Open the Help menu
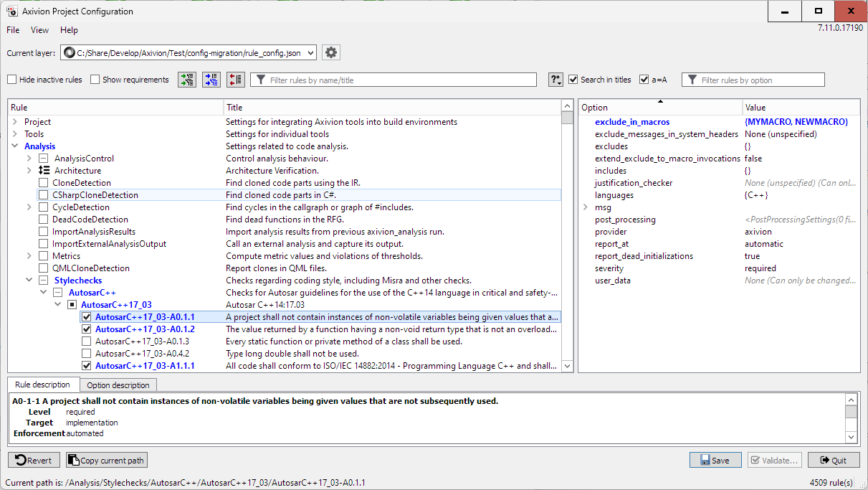Screen dimensions: 868x490 pyautogui.click(x=69, y=30)
